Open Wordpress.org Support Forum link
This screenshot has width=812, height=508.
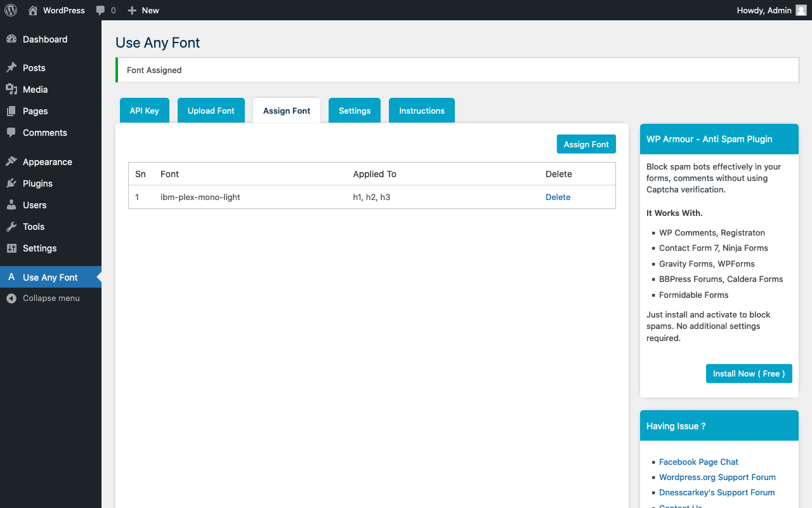click(717, 477)
